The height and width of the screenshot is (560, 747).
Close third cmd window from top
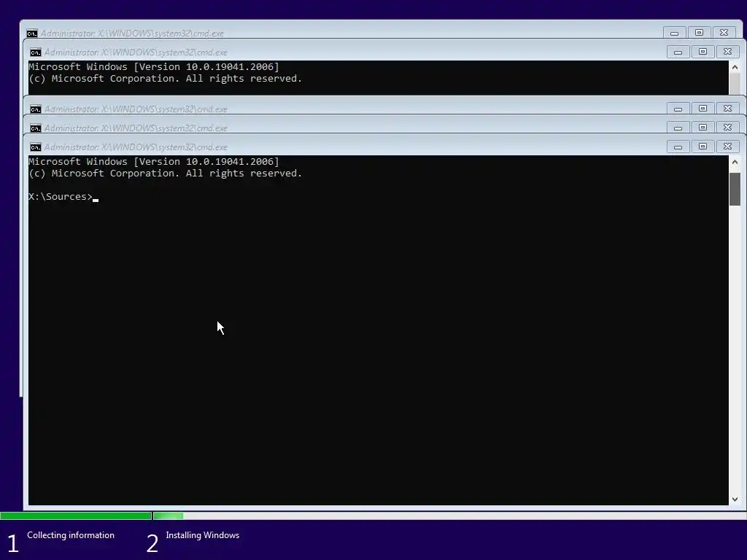727,109
